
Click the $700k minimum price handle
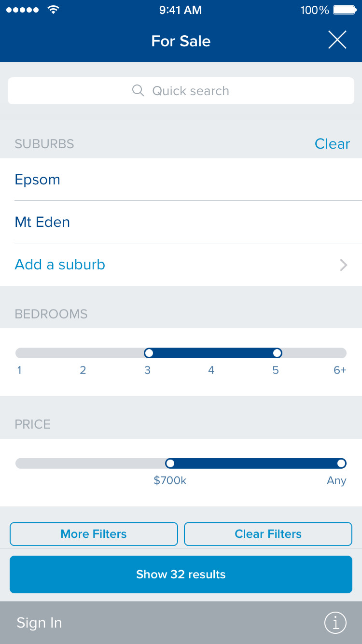(x=170, y=463)
